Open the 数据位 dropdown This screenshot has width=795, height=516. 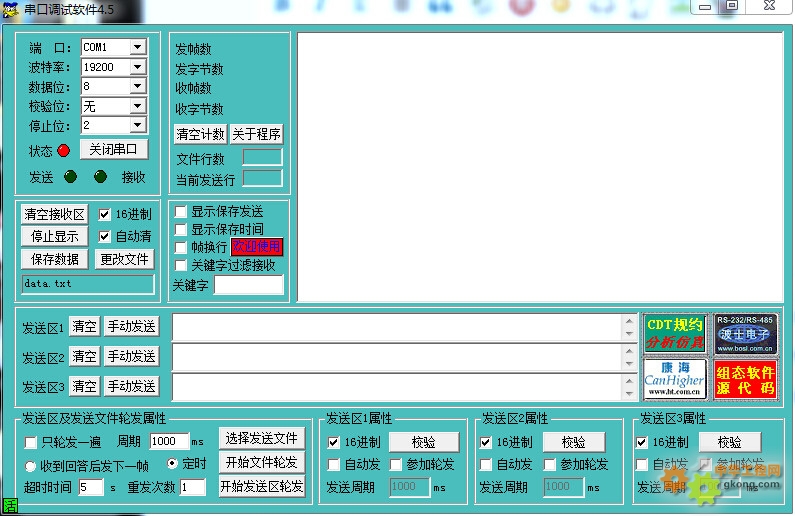point(137,86)
